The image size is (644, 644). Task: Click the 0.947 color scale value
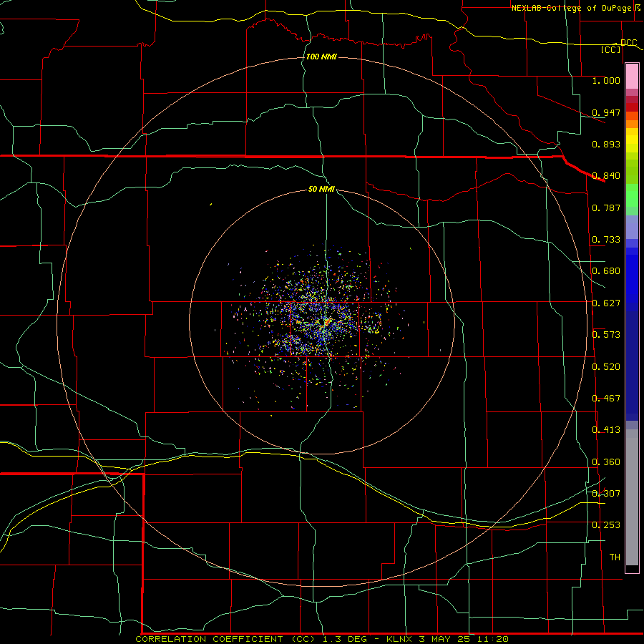coord(606,112)
